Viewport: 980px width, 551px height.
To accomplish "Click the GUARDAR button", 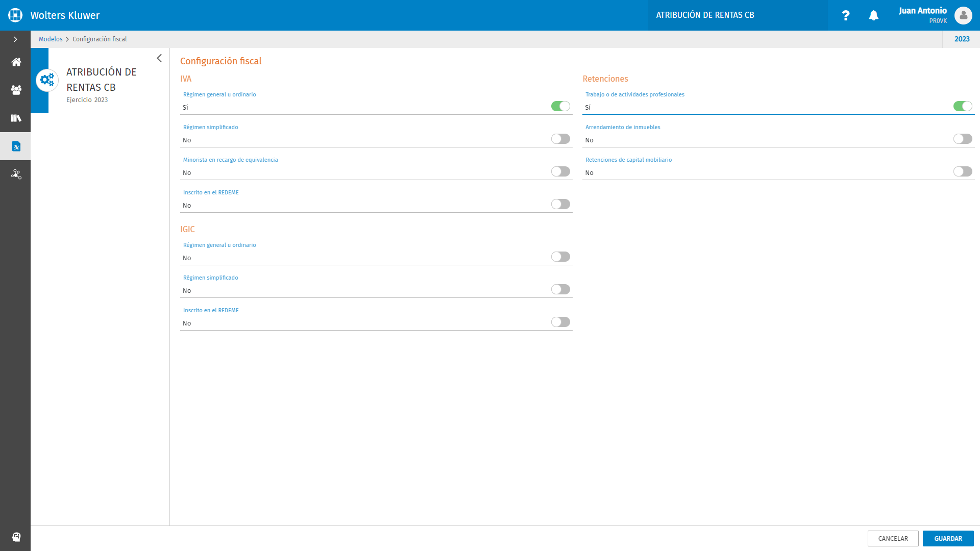I will [948, 538].
